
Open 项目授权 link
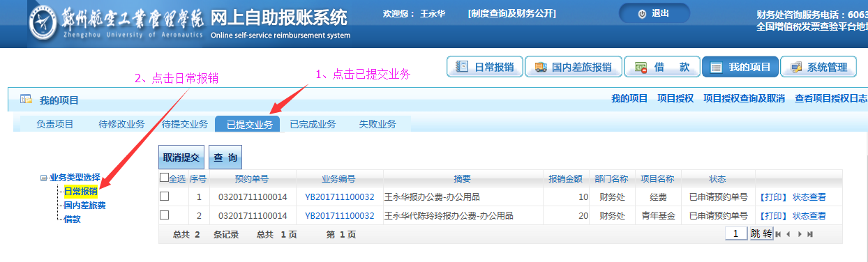click(x=675, y=99)
